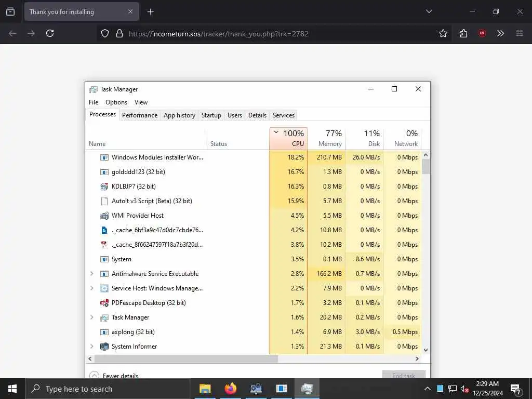Expand the Antimalware Service Executable row
Image resolution: width=532 pixels, height=399 pixels.
tap(91, 273)
